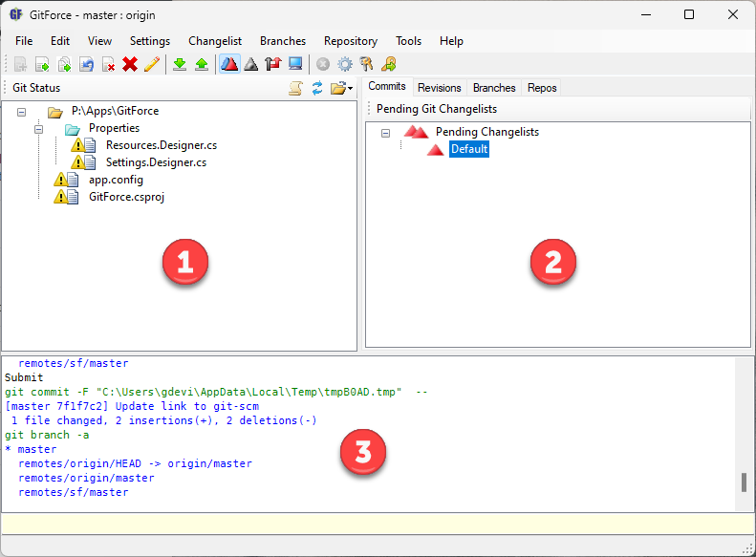Open the File menu
The image size is (756, 557).
[24, 41]
